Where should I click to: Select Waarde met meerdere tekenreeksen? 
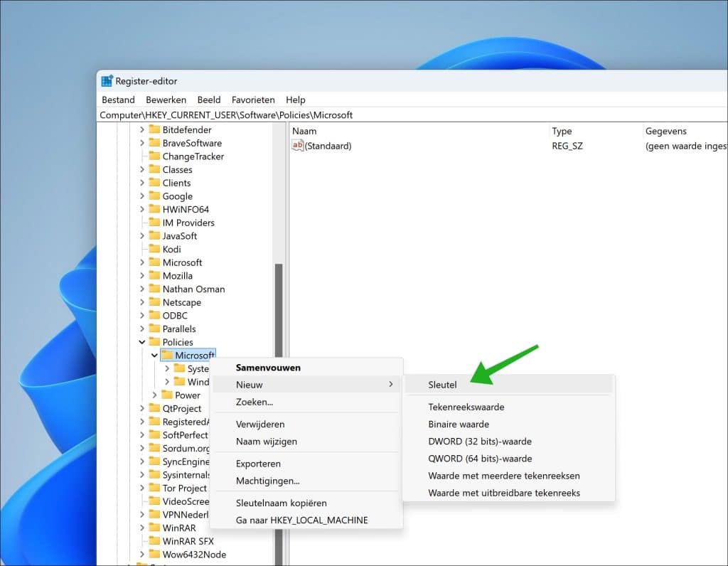click(509, 476)
